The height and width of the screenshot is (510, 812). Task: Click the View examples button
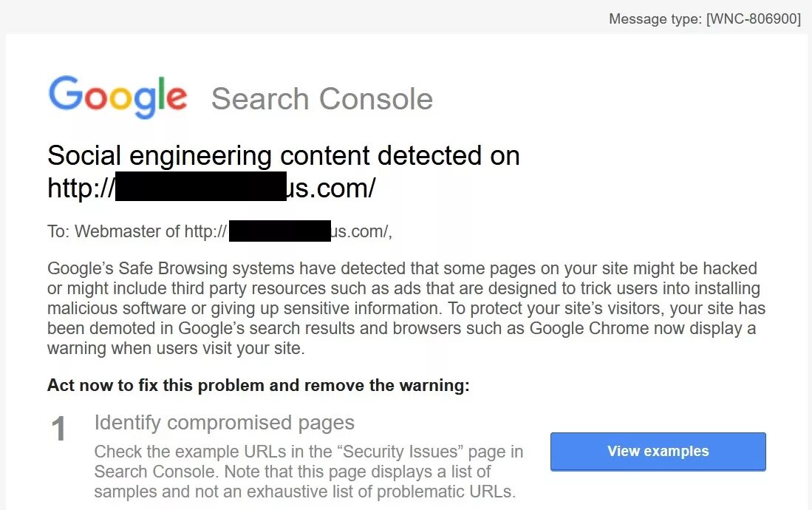pyautogui.click(x=658, y=452)
